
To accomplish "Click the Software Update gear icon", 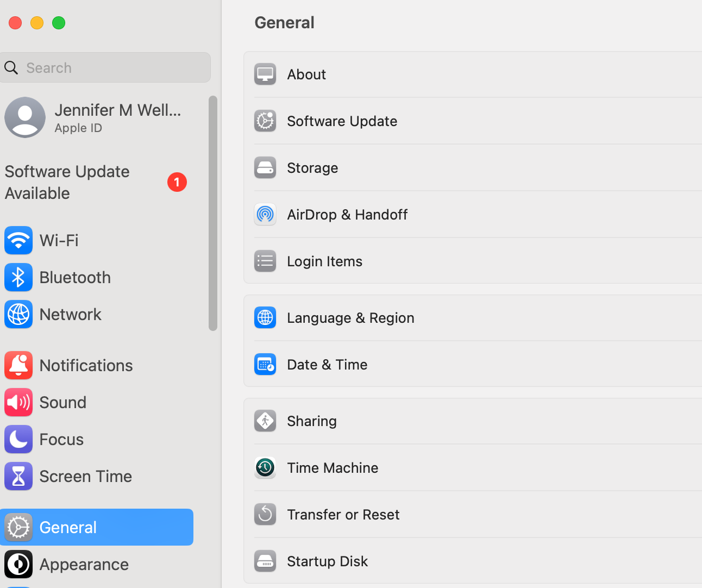I will pos(265,121).
